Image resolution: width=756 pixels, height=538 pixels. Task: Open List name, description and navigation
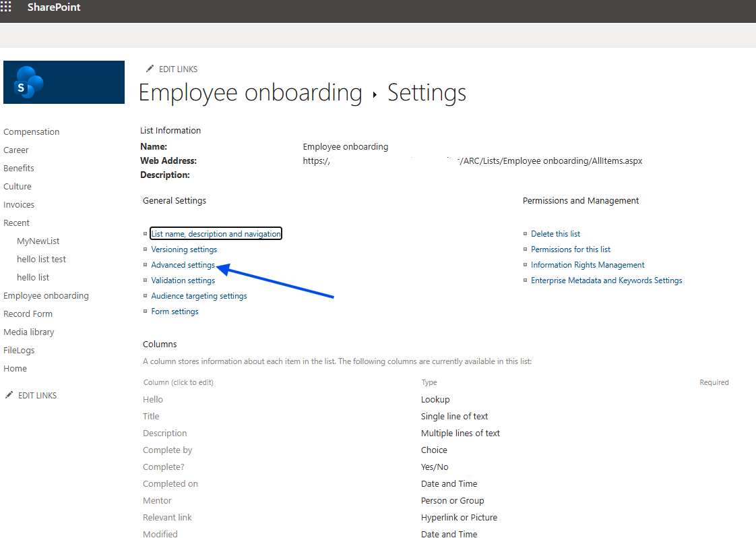[216, 234]
